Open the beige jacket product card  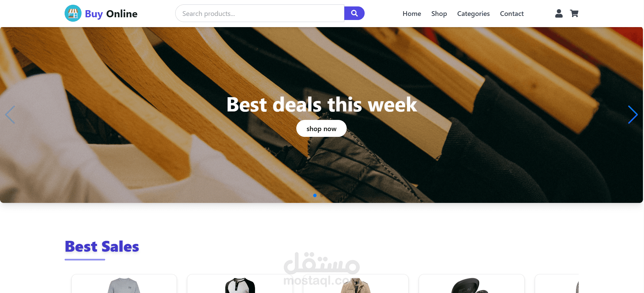coord(356,284)
